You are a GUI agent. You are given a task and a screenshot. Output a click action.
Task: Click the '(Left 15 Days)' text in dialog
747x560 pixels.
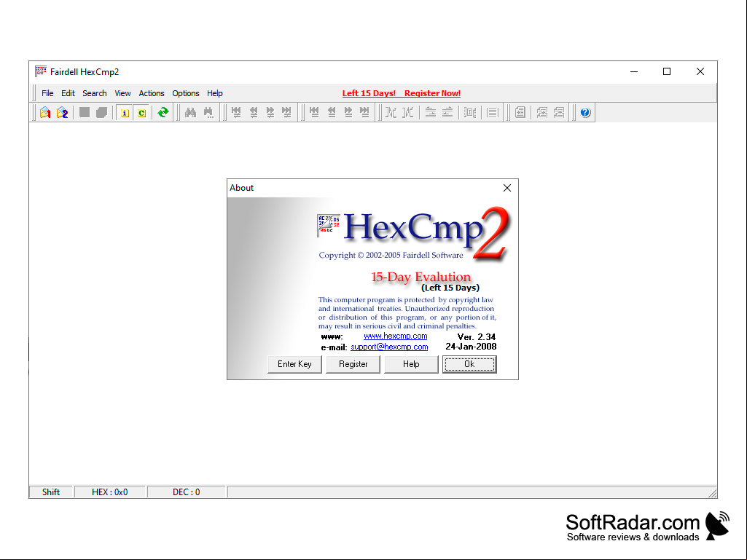[x=450, y=288]
